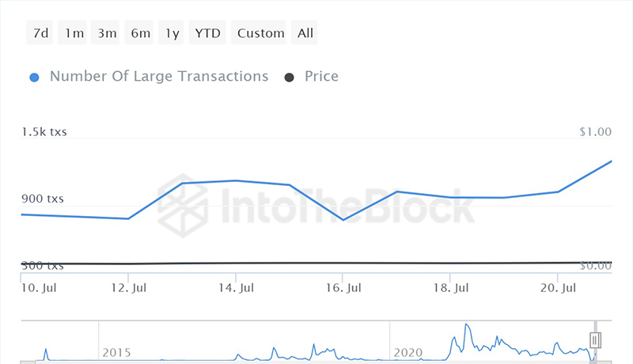
Task: Toggle Number Of Large Transactions series label
Action: 158,77
